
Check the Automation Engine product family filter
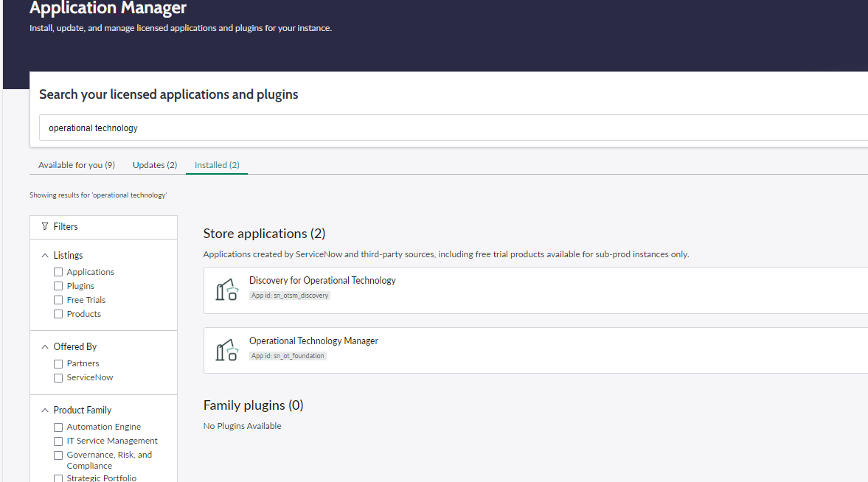[x=58, y=427]
